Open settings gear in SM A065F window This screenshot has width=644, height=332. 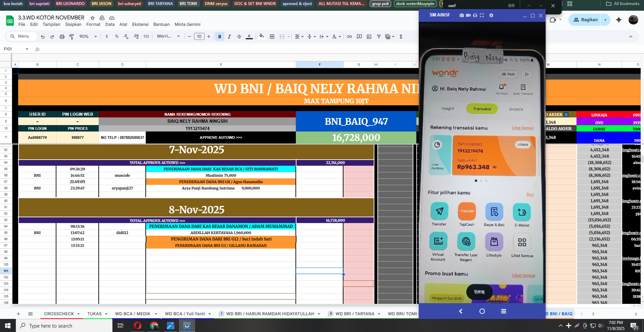pos(491,15)
